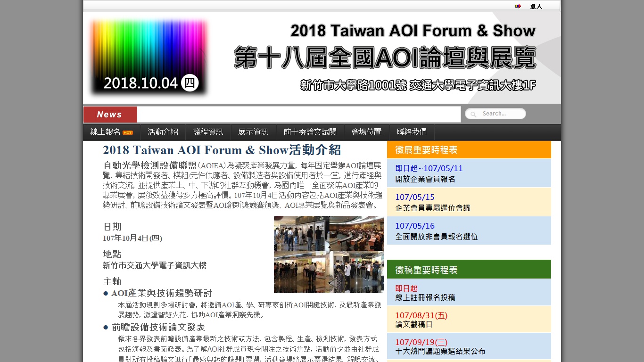Click the 論文截稿日 text
The height and width of the screenshot is (362, 644).
(x=414, y=324)
